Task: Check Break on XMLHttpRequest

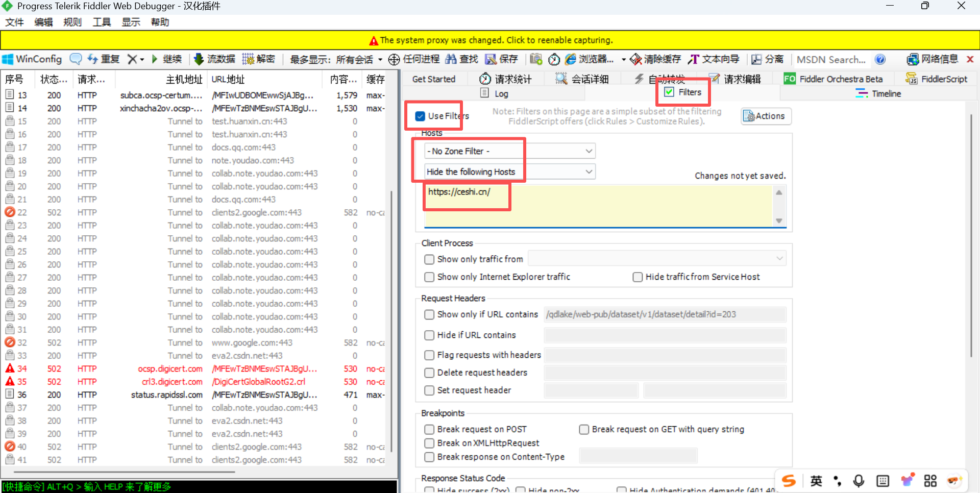Action: click(x=429, y=443)
